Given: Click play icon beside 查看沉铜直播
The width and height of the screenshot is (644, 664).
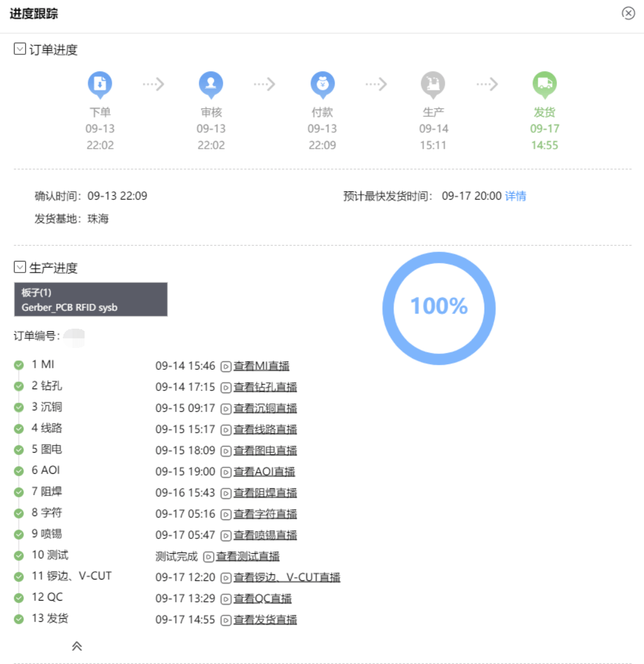Looking at the screenshot, I should coord(226,408).
